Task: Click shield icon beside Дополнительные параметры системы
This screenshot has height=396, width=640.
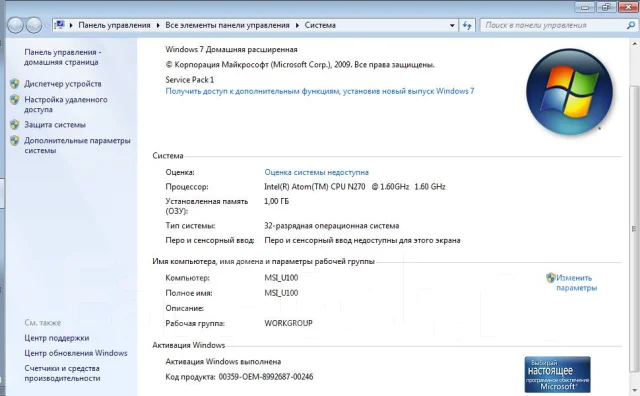Action: click(15, 140)
